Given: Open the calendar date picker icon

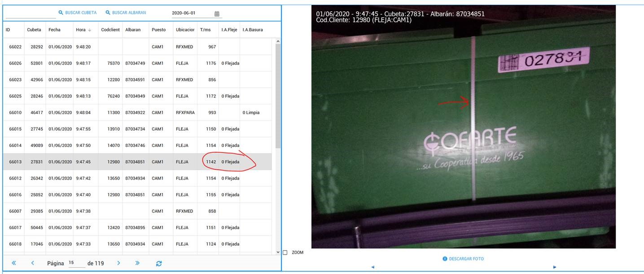Looking at the screenshot, I should tap(217, 13).
